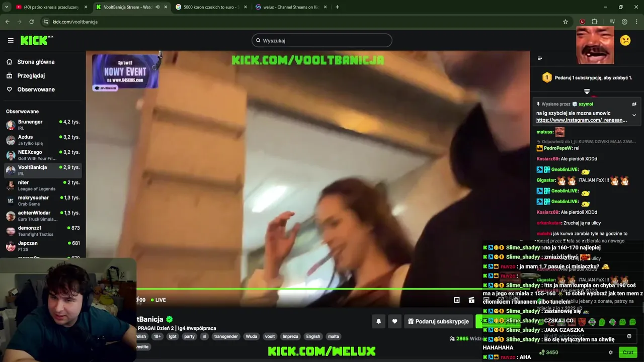Image resolution: width=644 pixels, height=362 pixels.
Task: Open achtenWlodar channel
Action: pos(43,216)
